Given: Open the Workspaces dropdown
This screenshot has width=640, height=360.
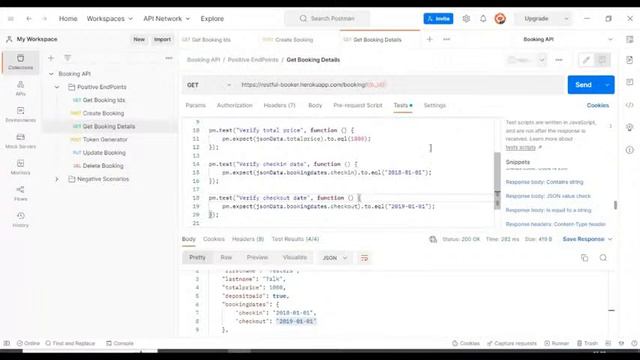Looking at the screenshot, I should 109,18.
